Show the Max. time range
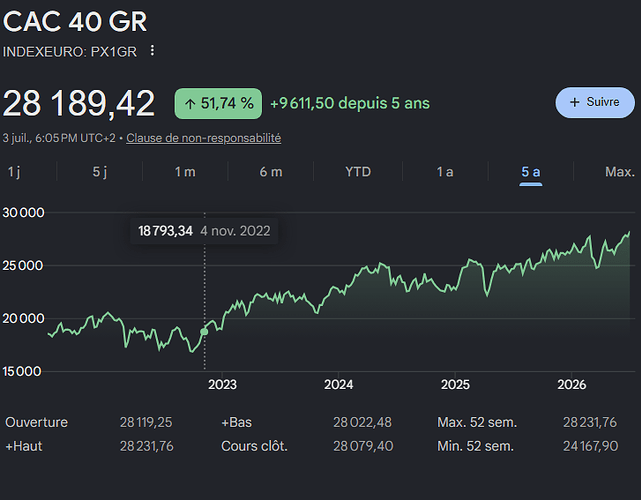The image size is (641, 500). 620,172
